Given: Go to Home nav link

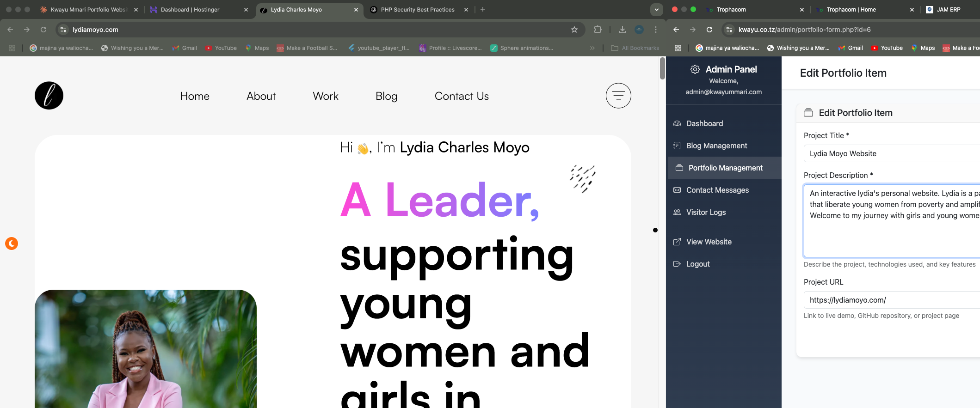Looking at the screenshot, I should click(x=195, y=96).
